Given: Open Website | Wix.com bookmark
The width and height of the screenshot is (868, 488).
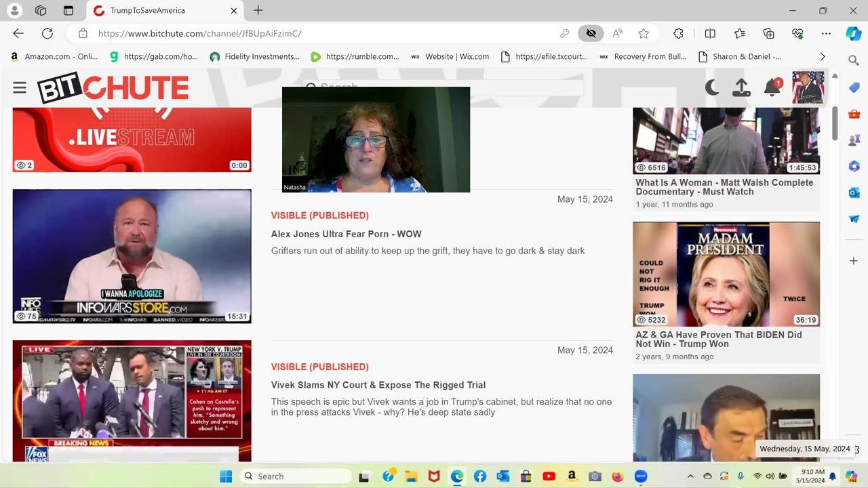Looking at the screenshot, I should point(450,56).
